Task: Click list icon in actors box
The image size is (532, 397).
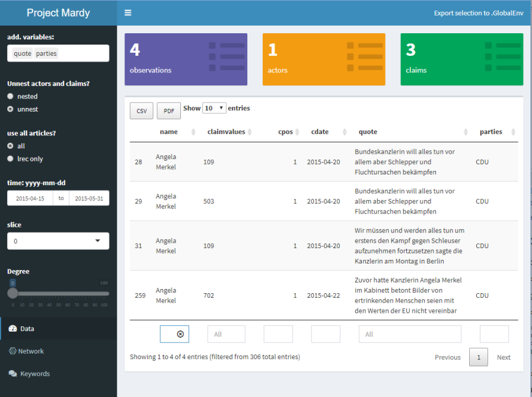Action: [365, 56]
